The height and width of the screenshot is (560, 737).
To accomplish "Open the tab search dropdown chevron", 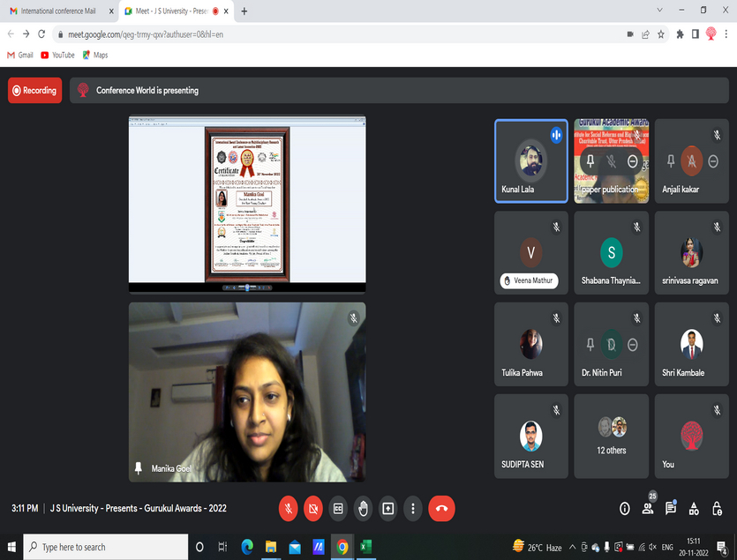I will click(x=659, y=10).
